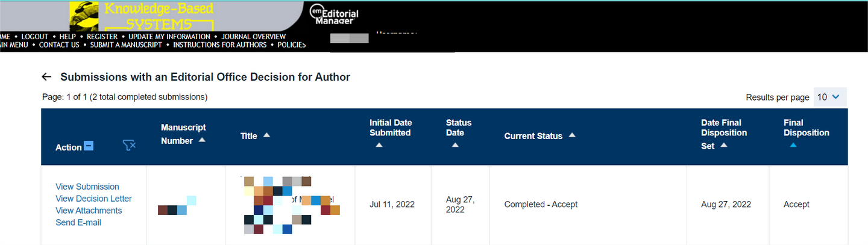Open Submit a Manuscript menu item
The image size is (868, 245).
tap(126, 45)
